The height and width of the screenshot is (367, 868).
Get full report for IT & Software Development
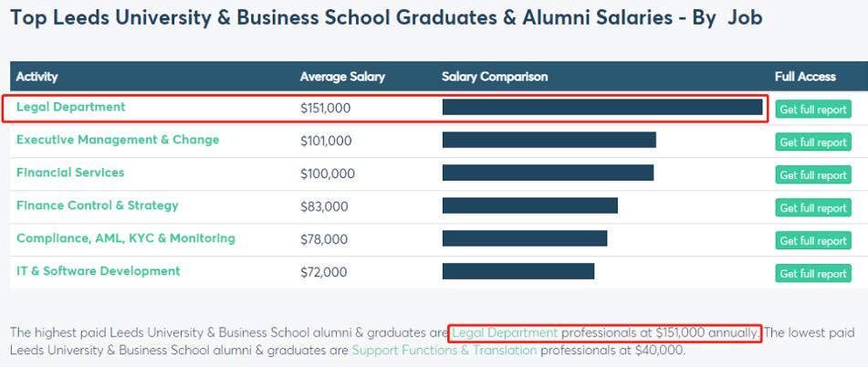812,274
